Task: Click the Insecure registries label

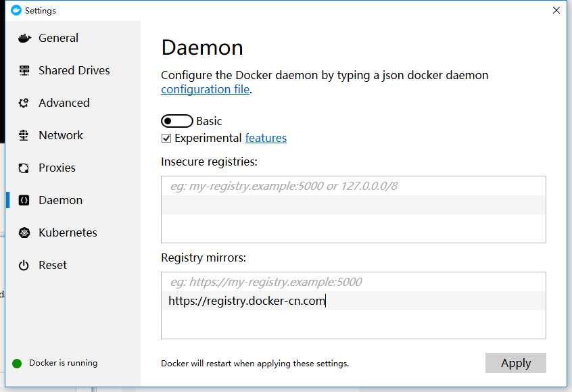Action: (x=209, y=162)
